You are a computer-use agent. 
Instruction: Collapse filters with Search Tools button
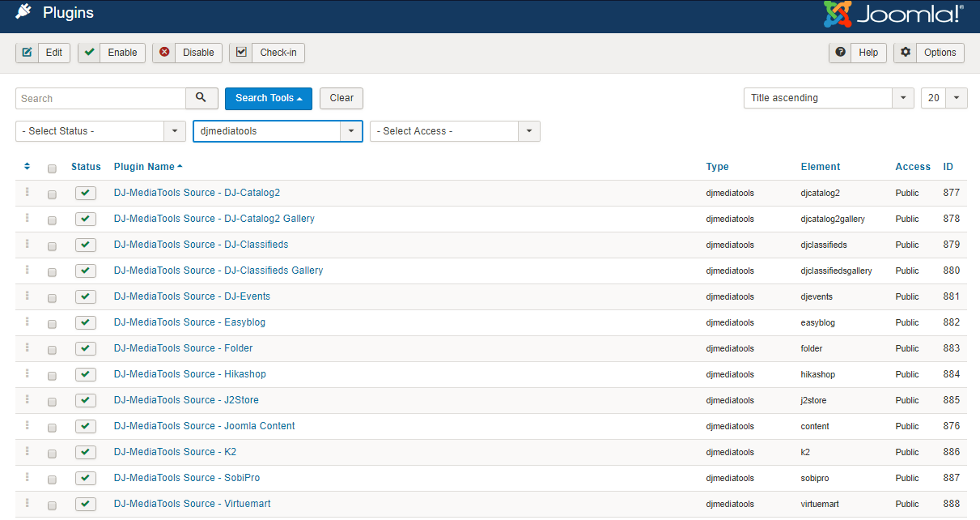pos(269,98)
